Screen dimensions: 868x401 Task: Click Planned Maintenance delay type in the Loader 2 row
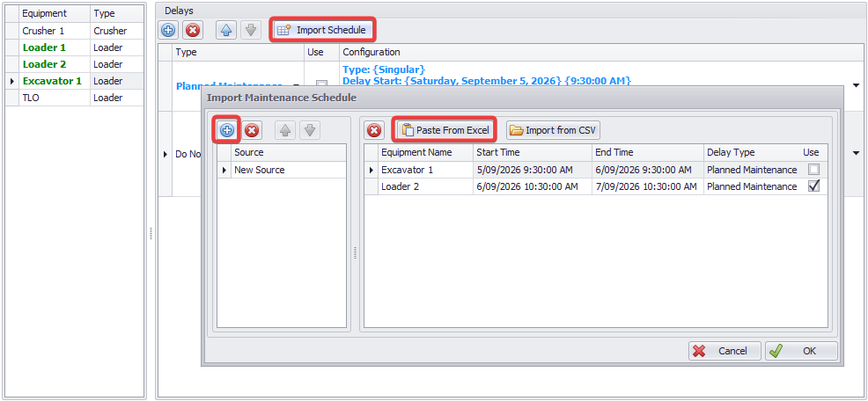coord(752,186)
